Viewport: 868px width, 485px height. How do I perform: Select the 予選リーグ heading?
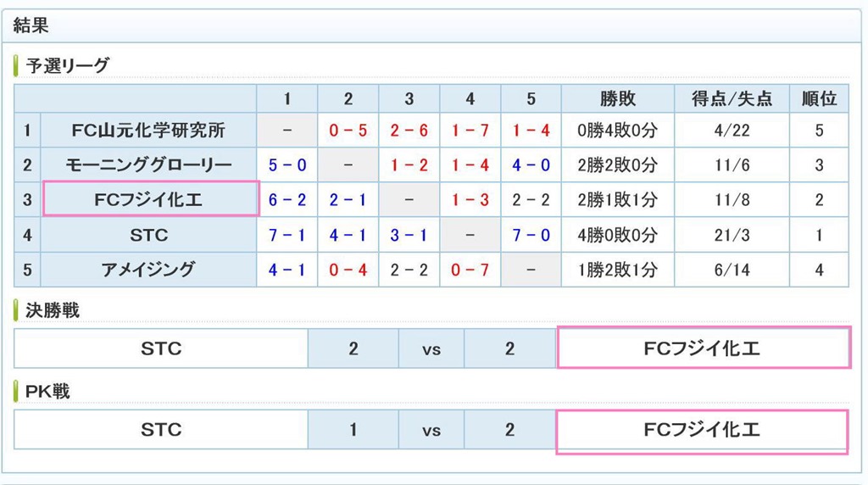point(67,66)
